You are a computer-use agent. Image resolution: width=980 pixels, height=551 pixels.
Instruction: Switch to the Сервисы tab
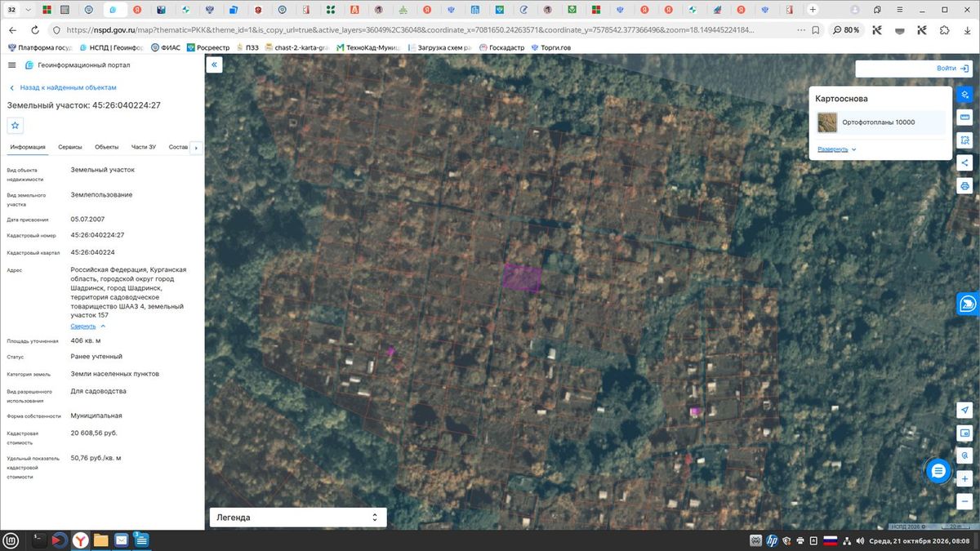pos(70,147)
